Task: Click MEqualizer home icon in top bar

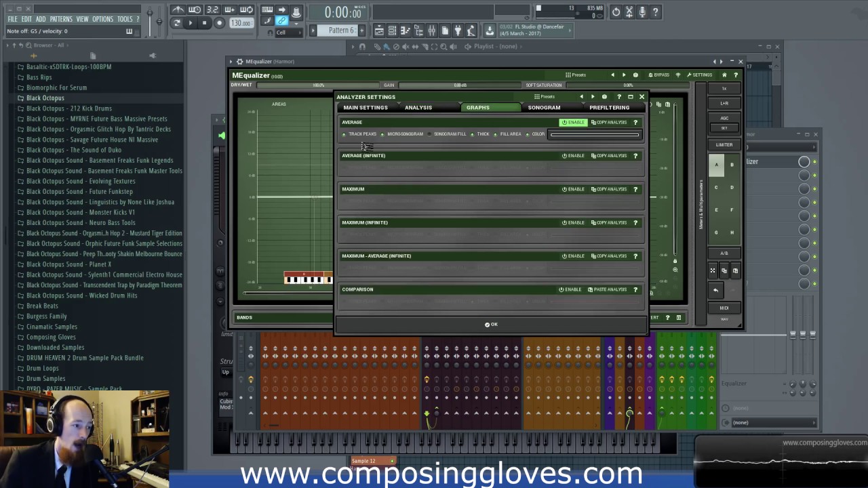Action: pyautogui.click(x=724, y=75)
